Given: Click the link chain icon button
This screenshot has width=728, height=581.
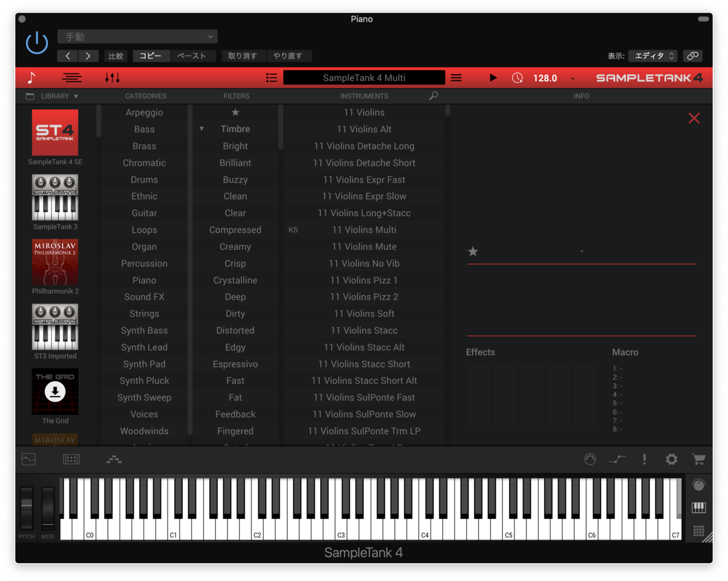Looking at the screenshot, I should (x=692, y=56).
